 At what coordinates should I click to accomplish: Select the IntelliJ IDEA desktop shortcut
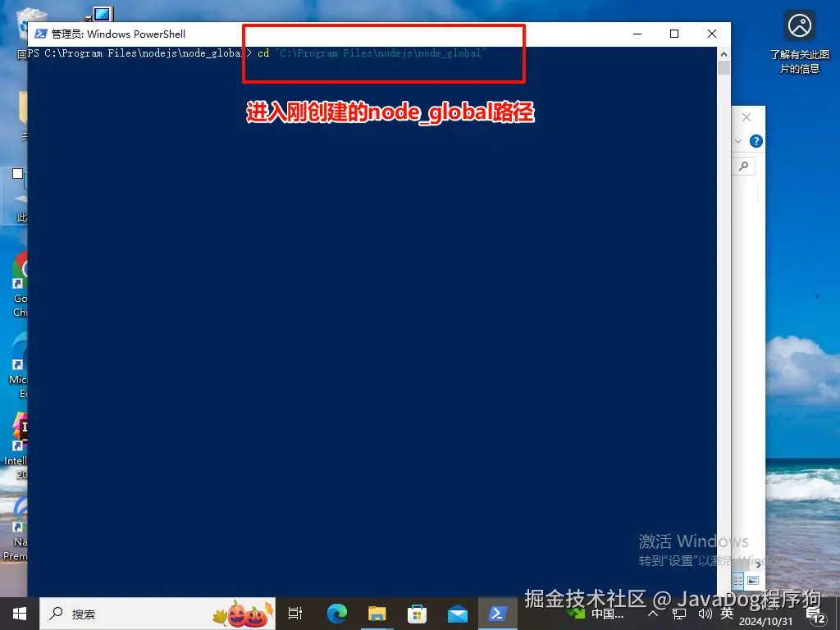tap(16, 445)
